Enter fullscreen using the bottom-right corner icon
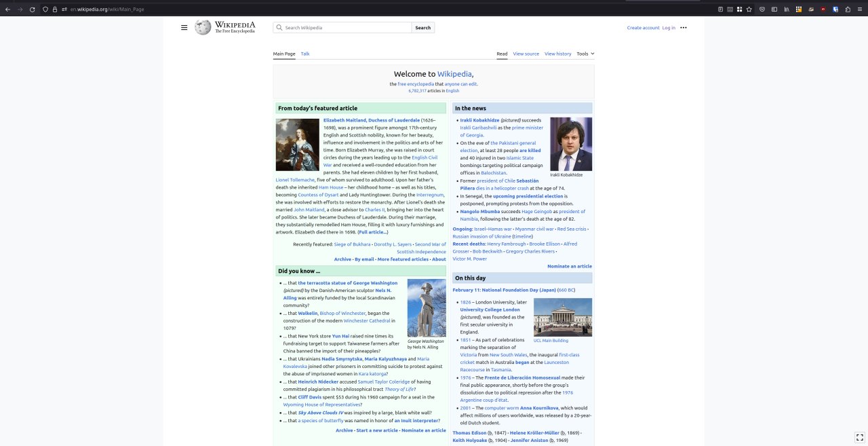 (x=859, y=436)
